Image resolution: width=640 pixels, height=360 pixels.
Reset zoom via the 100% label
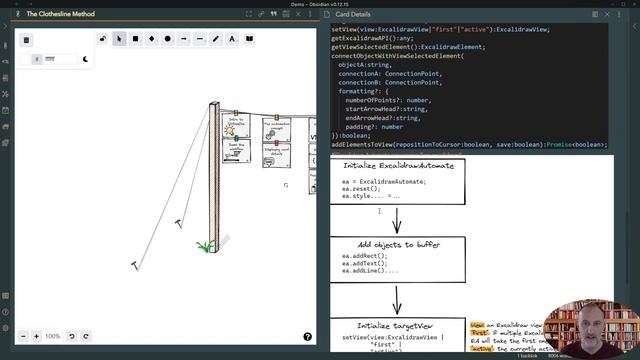click(x=53, y=336)
